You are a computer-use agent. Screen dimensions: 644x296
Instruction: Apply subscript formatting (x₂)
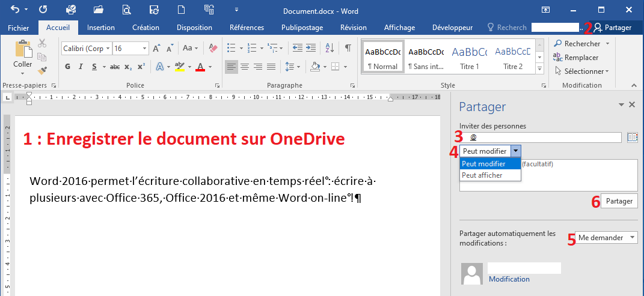(x=128, y=67)
